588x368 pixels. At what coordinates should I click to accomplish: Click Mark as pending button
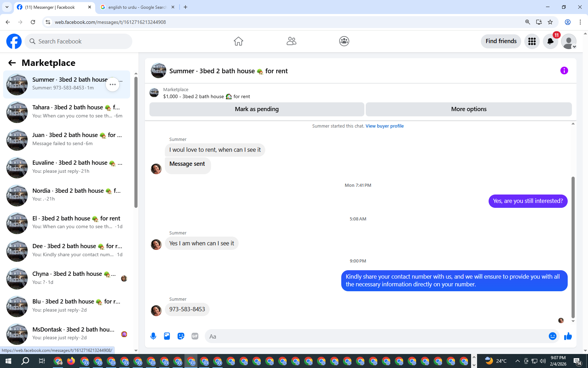pyautogui.click(x=257, y=109)
